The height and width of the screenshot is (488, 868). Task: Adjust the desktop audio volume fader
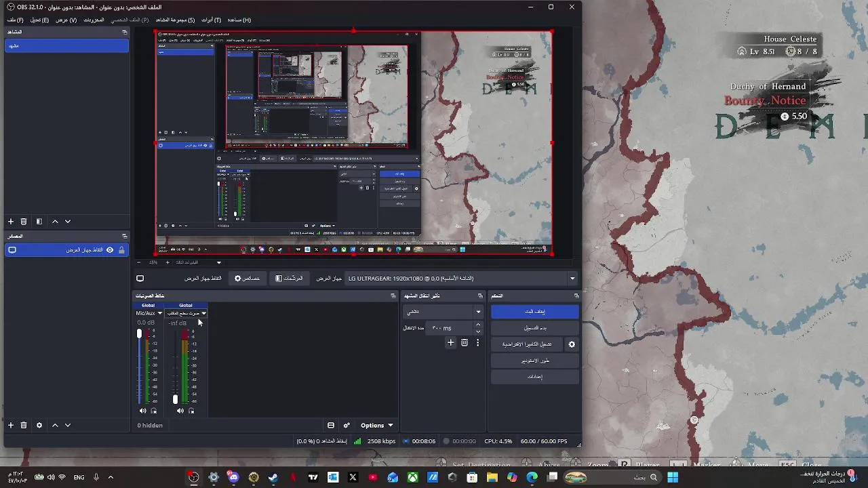point(176,399)
